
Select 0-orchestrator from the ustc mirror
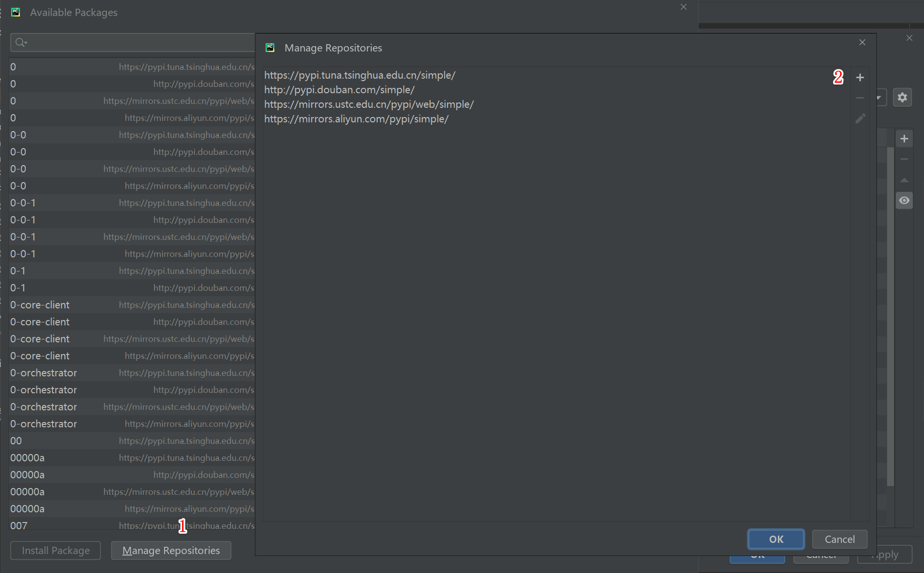point(132,407)
